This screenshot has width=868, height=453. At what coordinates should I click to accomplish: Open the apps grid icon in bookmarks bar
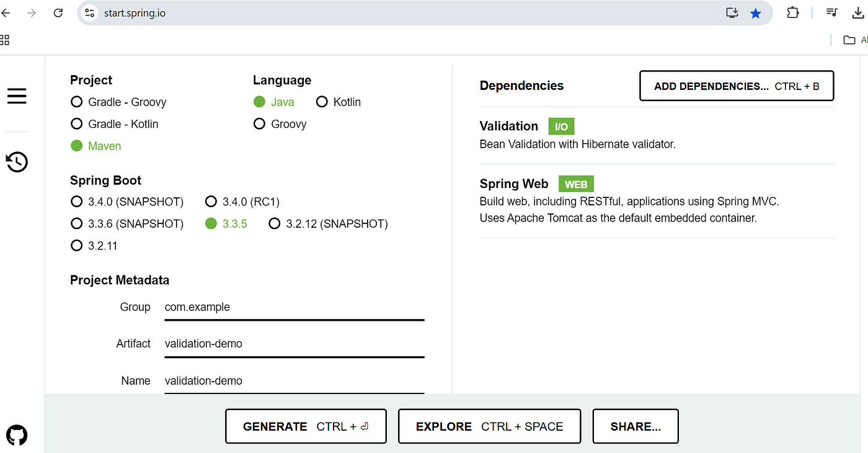(5, 40)
